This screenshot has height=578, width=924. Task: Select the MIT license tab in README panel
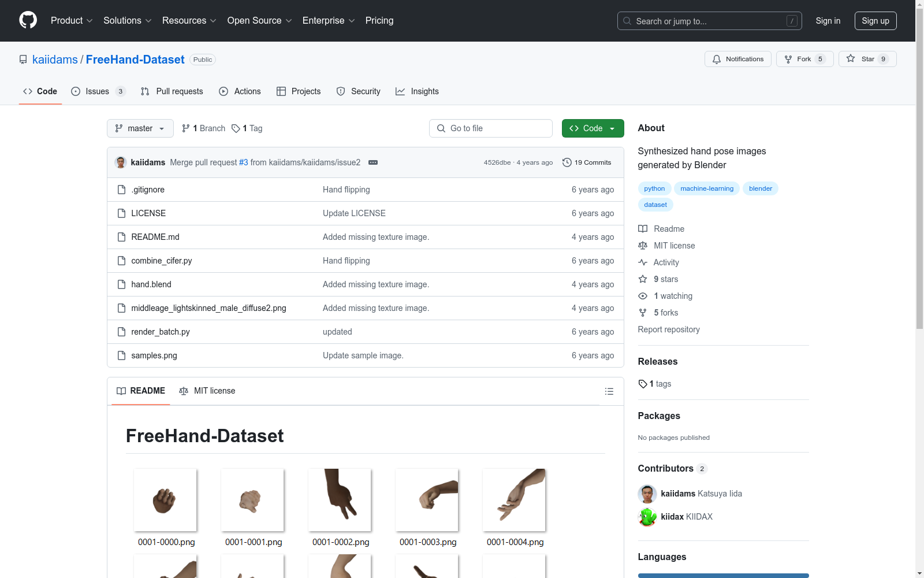coord(207,391)
